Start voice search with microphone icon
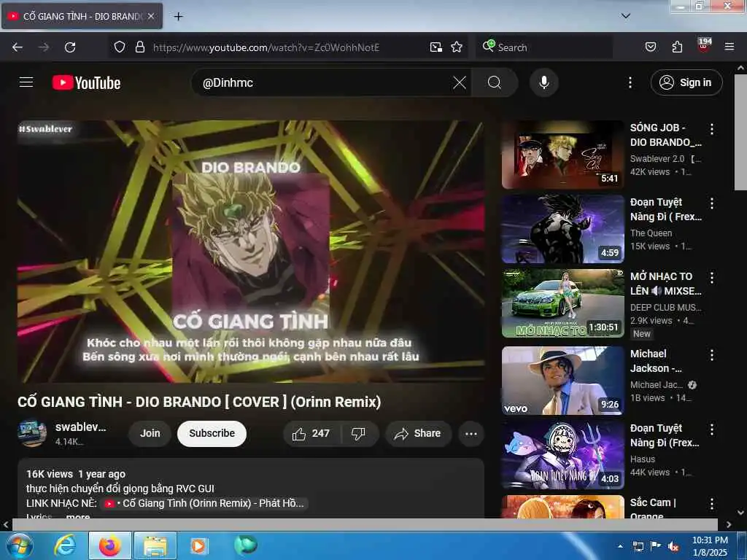The image size is (747, 560). tap(543, 82)
